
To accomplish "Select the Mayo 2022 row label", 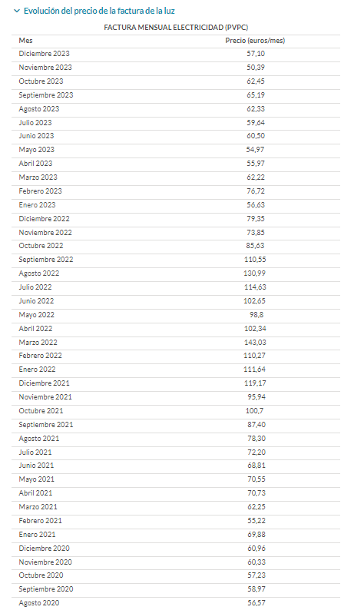I will click(37, 315).
